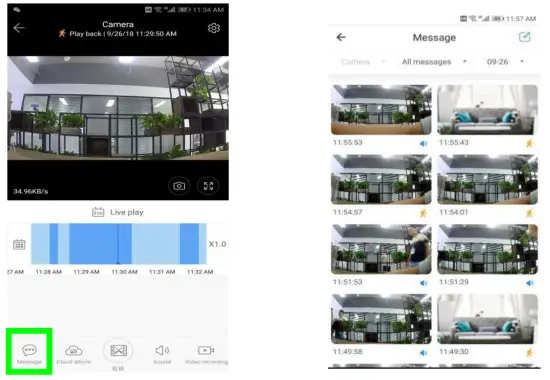Go back from the Message screen
The height and width of the screenshot is (380, 550).
pyautogui.click(x=341, y=37)
